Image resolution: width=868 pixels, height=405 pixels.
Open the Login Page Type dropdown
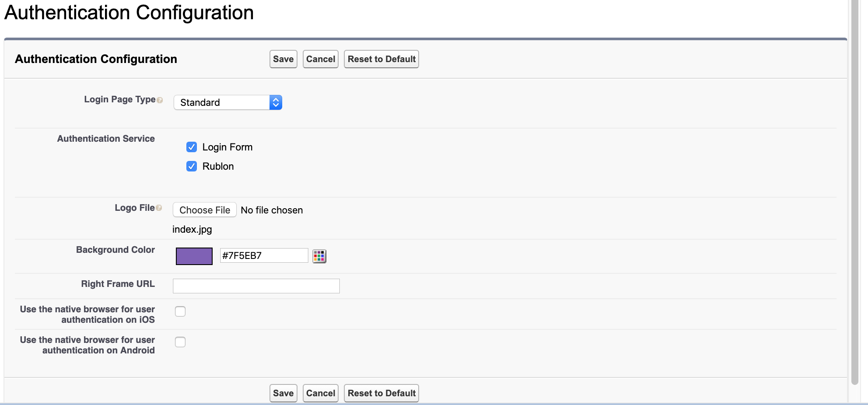click(x=228, y=102)
